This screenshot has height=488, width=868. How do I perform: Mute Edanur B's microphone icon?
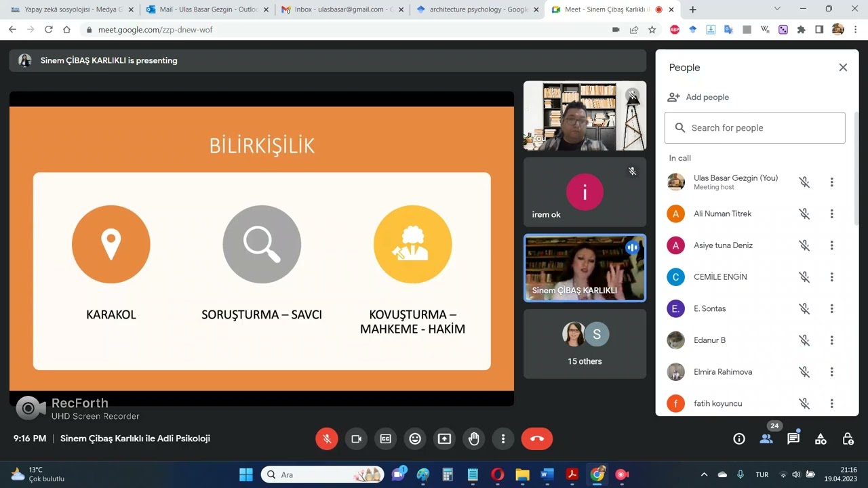point(804,340)
